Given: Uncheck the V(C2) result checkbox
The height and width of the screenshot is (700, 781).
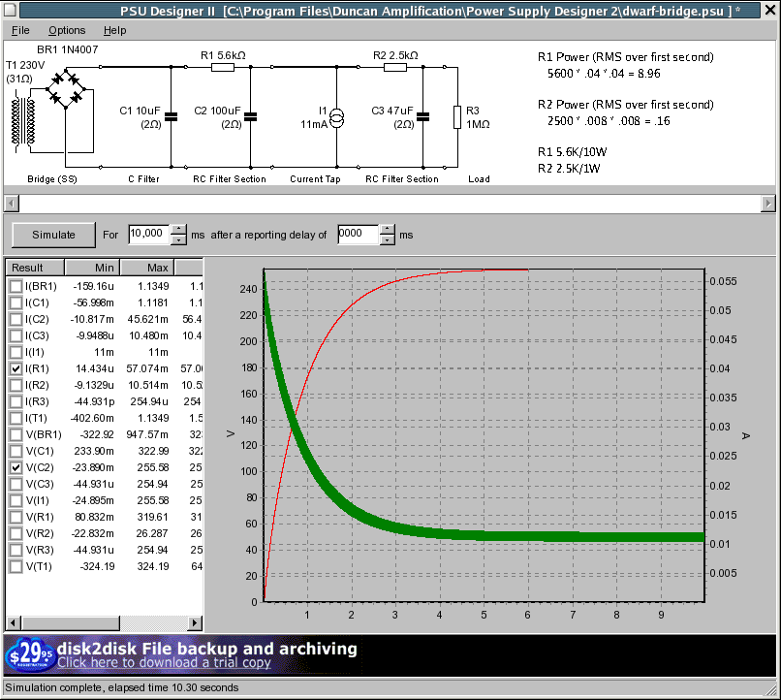Looking at the screenshot, I should [x=16, y=467].
